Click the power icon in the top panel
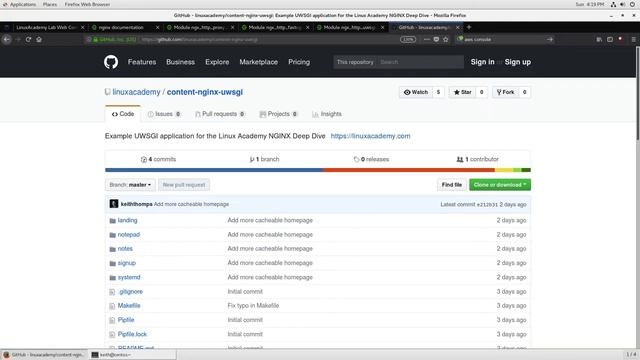Screen dimensions: 640x360 click(x=632, y=4)
